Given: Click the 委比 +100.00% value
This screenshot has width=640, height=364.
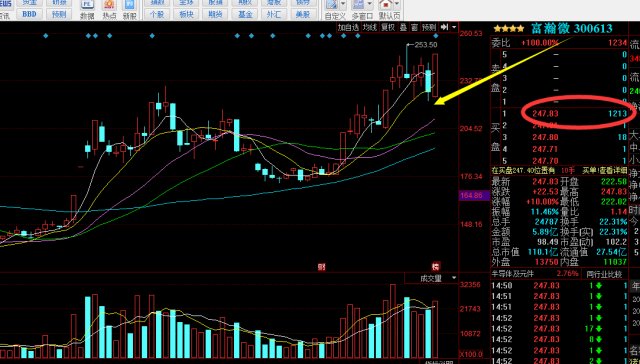Looking at the screenshot, I should pos(540,42).
